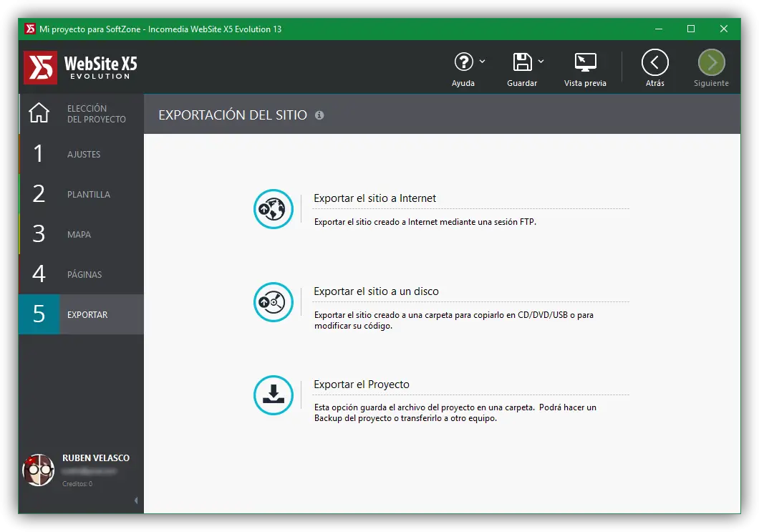Collapse the sidebar with the small arrow

(x=136, y=500)
